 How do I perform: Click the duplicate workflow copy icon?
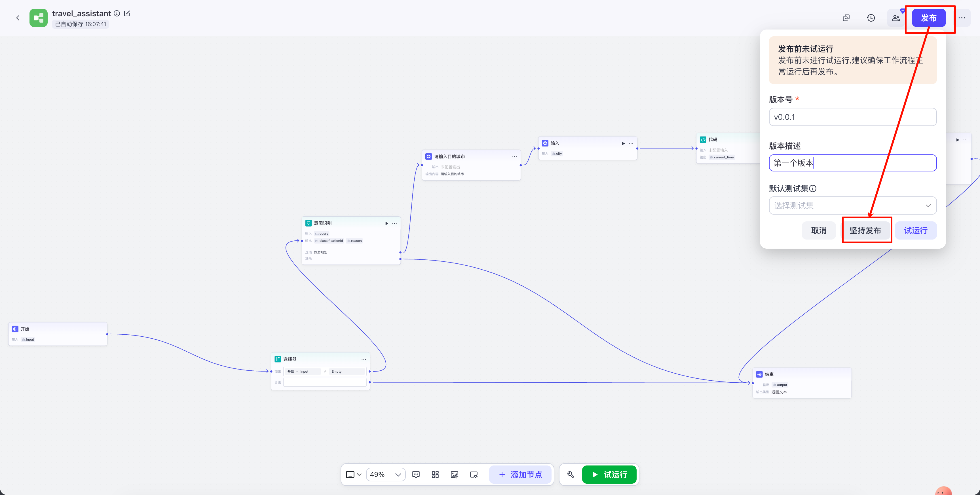[x=846, y=18]
